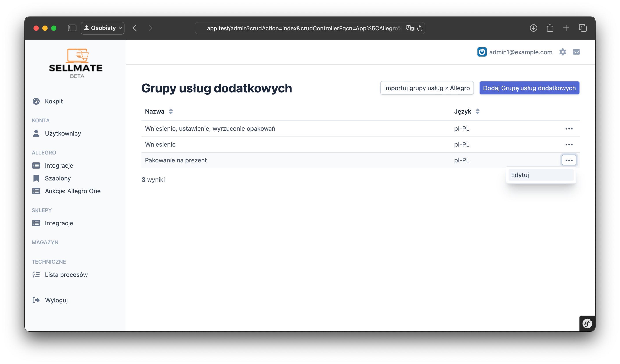Click the Safari share icon
Viewport: 620px width, 364px height.
[x=550, y=28]
